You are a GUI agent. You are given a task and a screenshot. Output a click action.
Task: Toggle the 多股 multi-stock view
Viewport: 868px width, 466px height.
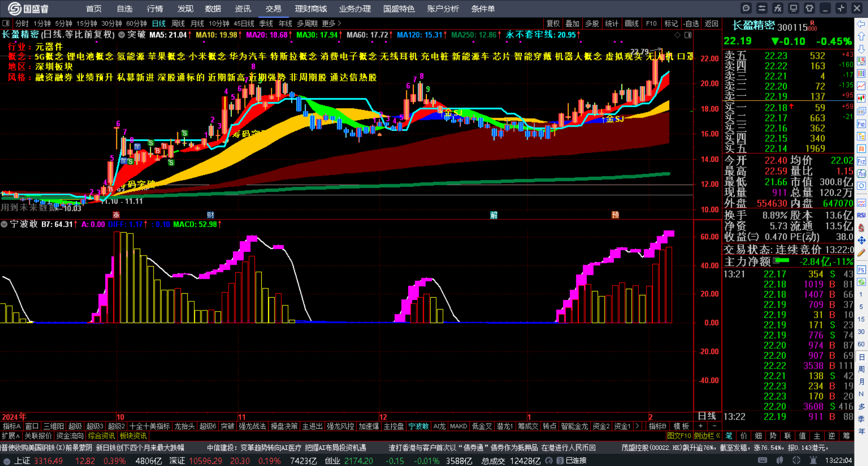[592, 24]
